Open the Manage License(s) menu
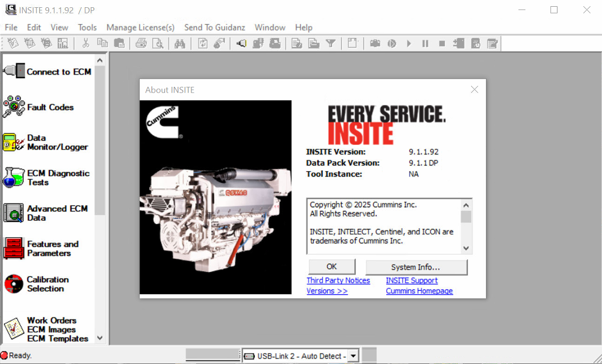The width and height of the screenshot is (602, 364). [x=140, y=27]
